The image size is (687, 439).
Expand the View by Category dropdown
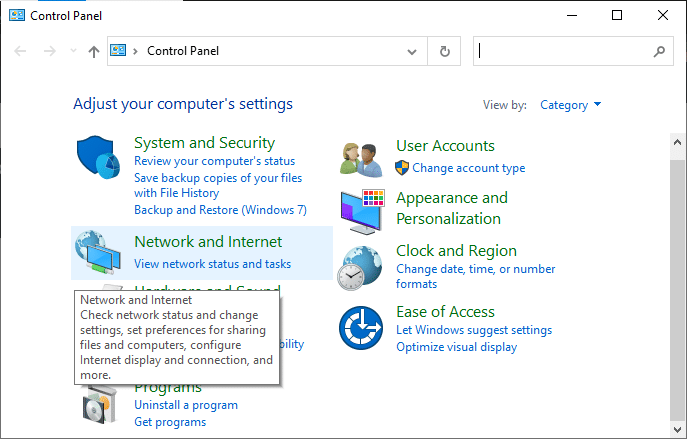click(x=570, y=105)
